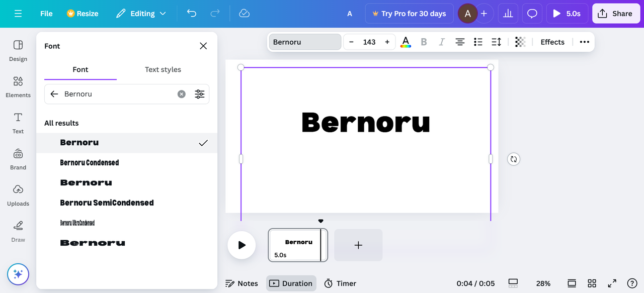
Task: Play the timeline preview
Action: coord(242,245)
